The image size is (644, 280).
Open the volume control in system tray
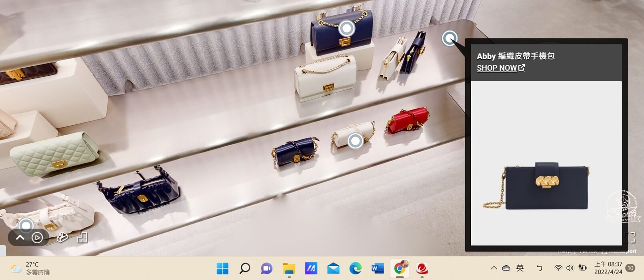pyautogui.click(x=570, y=268)
